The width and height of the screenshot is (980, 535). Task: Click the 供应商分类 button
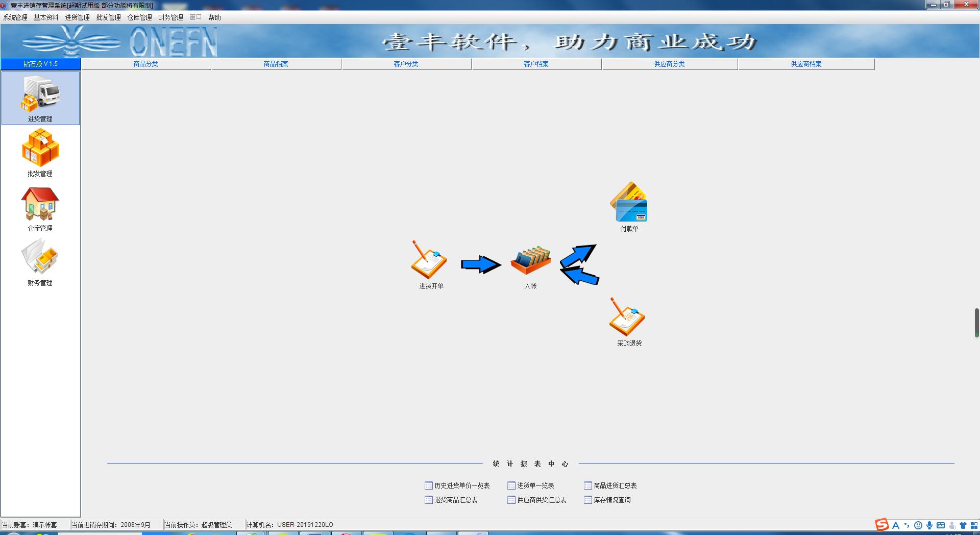670,64
